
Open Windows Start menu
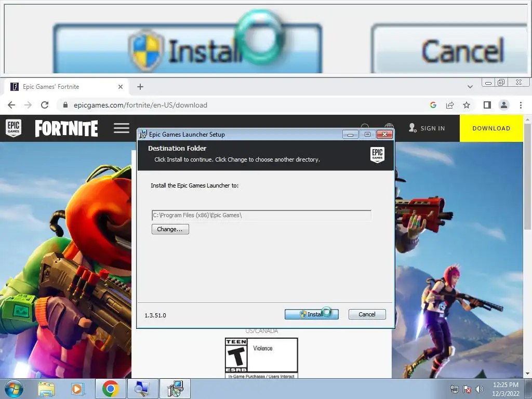14,389
